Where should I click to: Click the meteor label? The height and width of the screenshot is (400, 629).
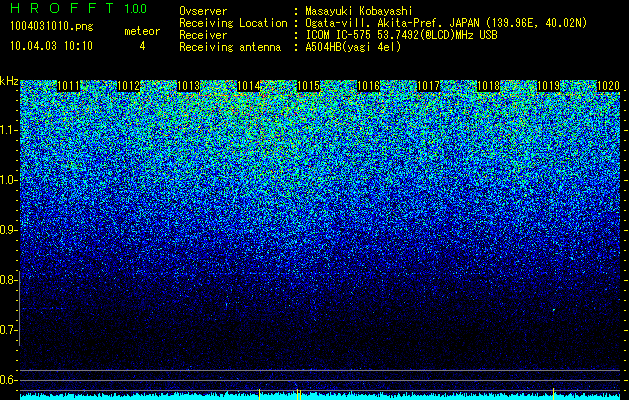[x=142, y=31]
